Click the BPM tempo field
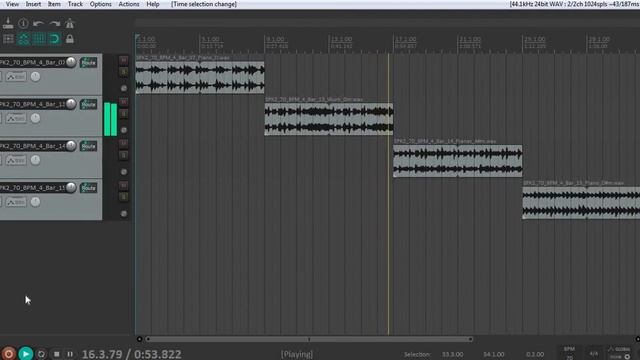 click(x=569, y=353)
